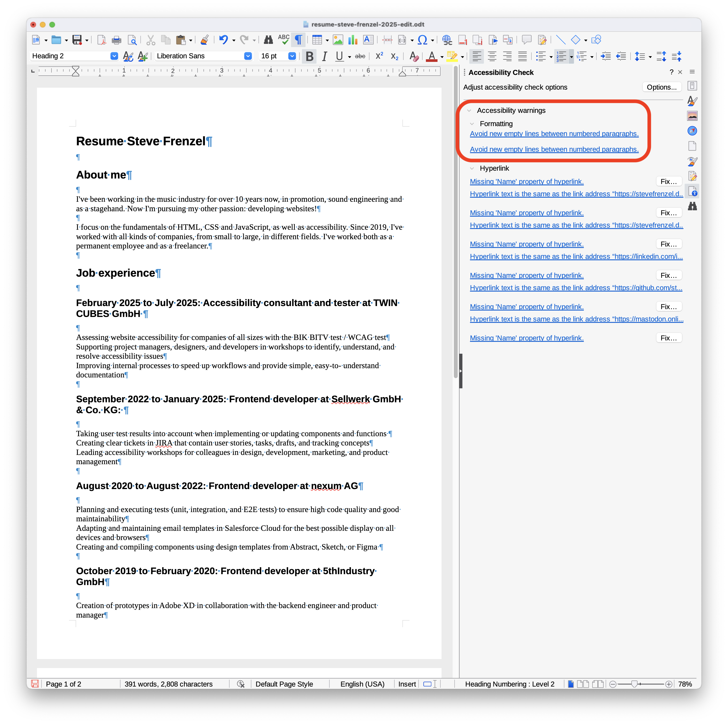The height and width of the screenshot is (724, 728).
Task: Click the accessibility check Options button
Action: click(x=661, y=87)
